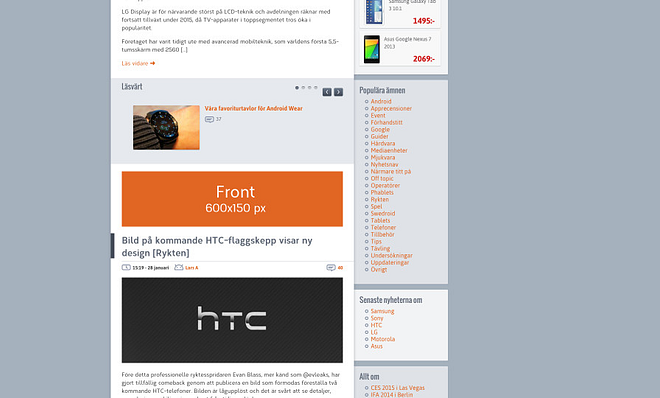Screen dimensions: 660x398
Task: Follow the 'Läs vidare' link
Action: 138,64
